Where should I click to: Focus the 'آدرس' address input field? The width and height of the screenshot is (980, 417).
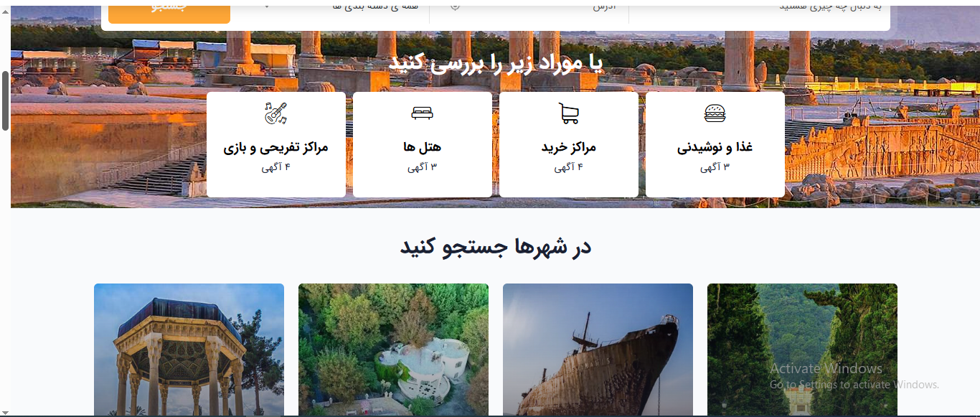pos(545,7)
